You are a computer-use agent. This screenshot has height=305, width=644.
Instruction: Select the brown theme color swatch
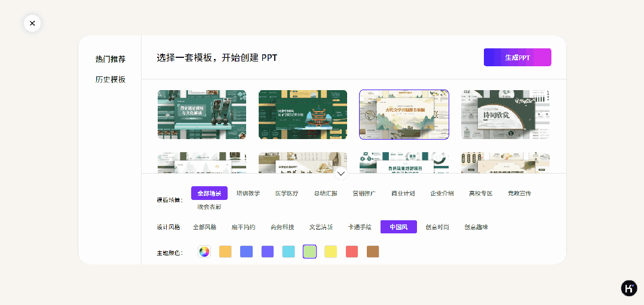(x=373, y=252)
